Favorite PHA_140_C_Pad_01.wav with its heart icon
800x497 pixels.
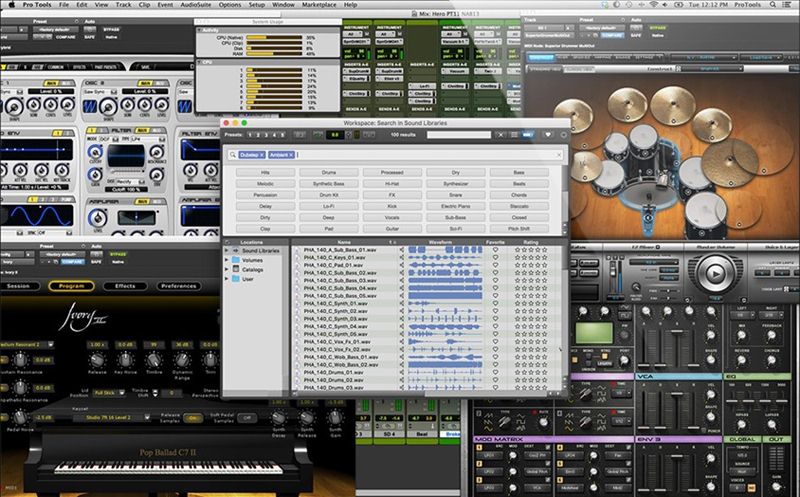(494, 266)
